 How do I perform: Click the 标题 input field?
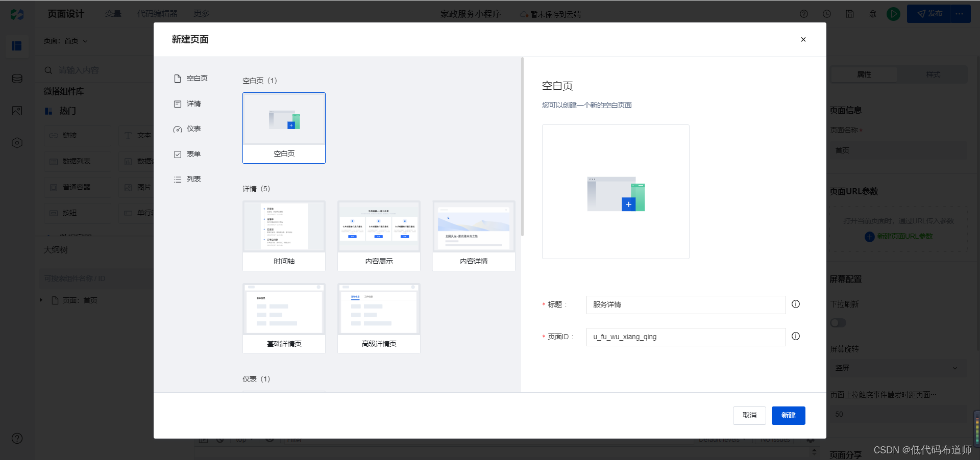pos(686,305)
